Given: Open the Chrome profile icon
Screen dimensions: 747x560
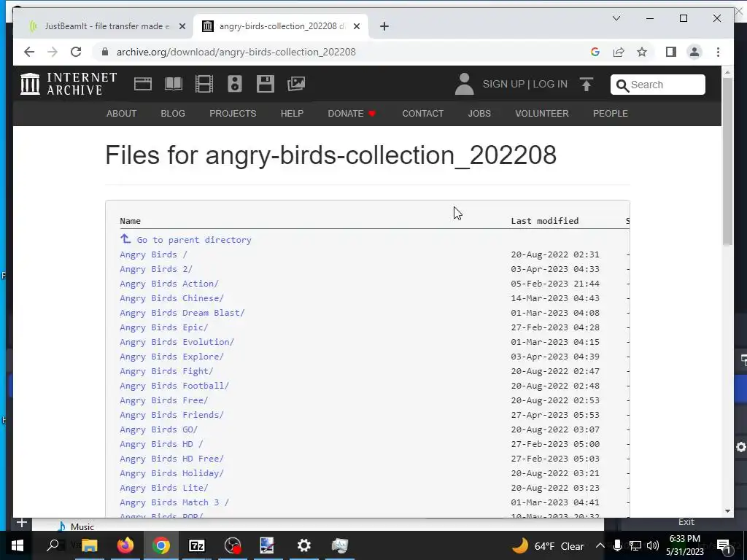Looking at the screenshot, I should 694,52.
